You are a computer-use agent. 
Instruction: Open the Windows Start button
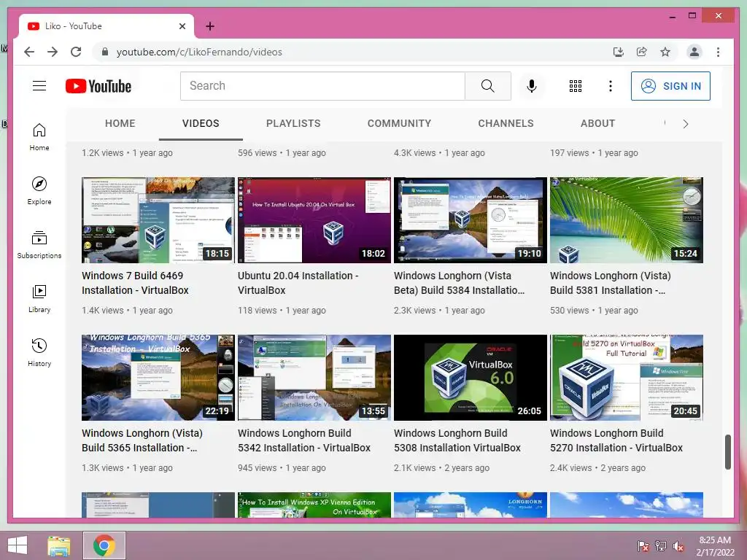click(18, 545)
